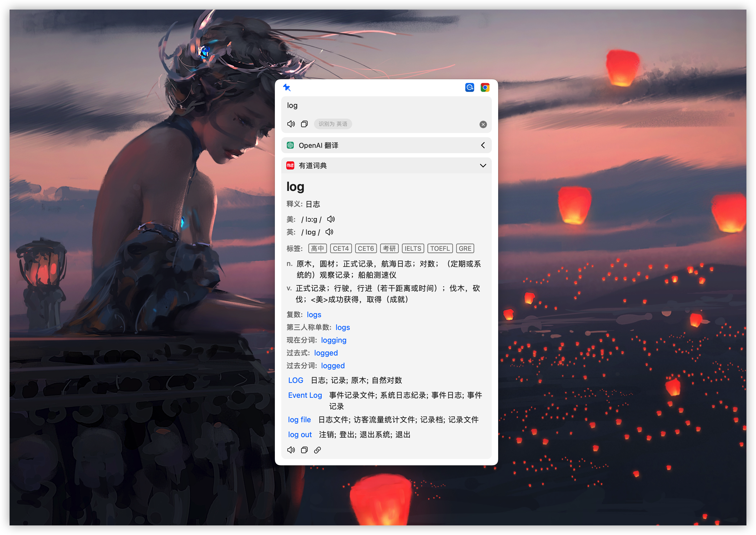Play the British pronunciation audio
Viewport: 756px width, 535px height.
[x=329, y=232]
